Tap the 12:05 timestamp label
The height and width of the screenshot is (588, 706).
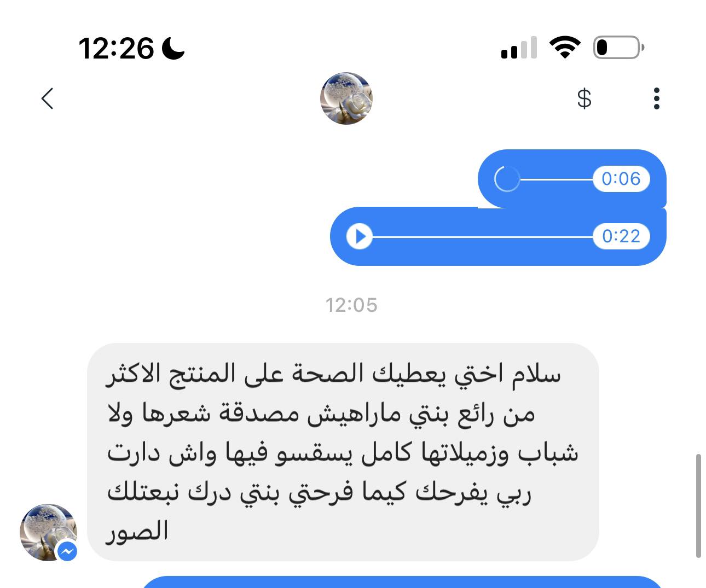pos(351,305)
